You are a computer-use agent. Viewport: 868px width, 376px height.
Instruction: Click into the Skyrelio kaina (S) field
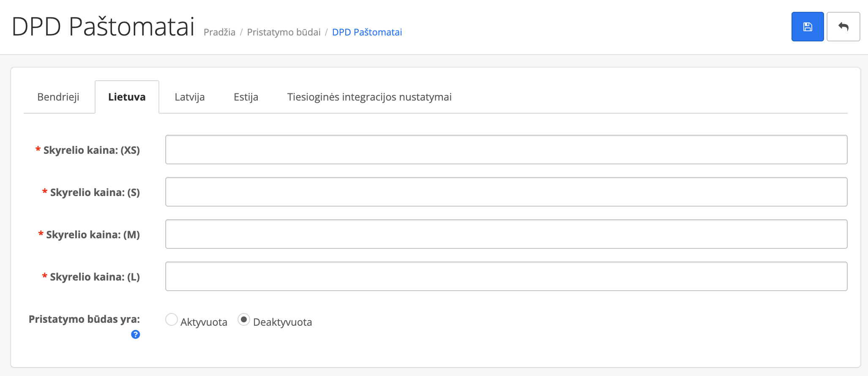506,192
